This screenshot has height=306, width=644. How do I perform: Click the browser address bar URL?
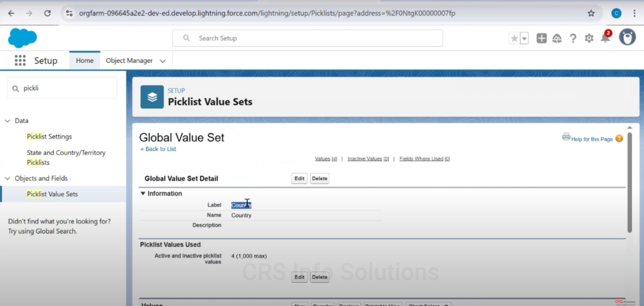point(267,13)
